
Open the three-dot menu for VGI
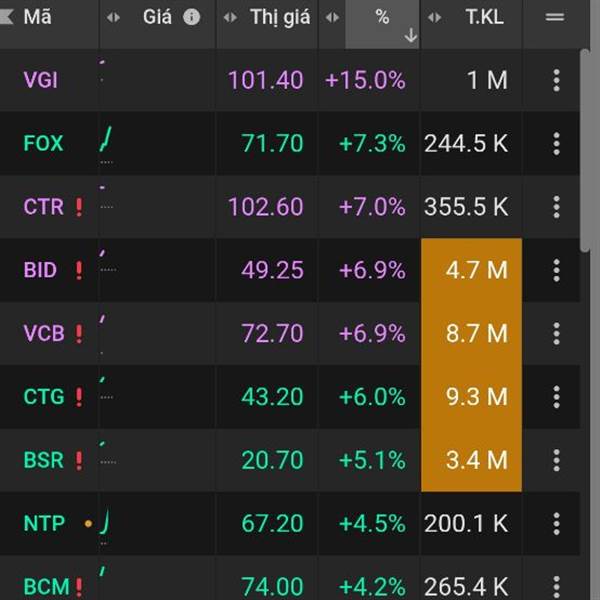556,80
